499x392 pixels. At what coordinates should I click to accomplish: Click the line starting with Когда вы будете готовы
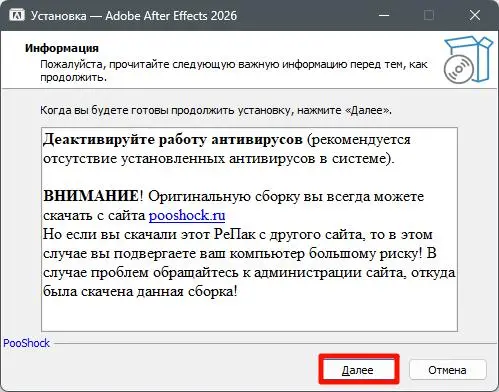216,110
